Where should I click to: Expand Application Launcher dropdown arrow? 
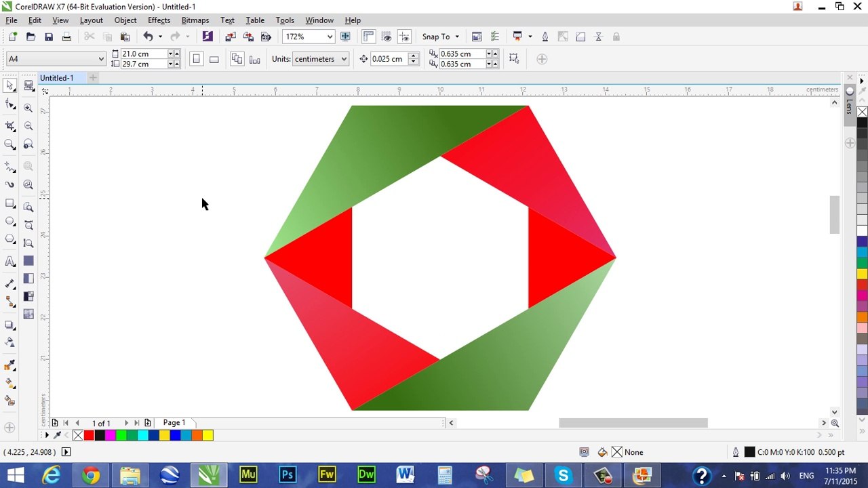pyautogui.click(x=530, y=37)
